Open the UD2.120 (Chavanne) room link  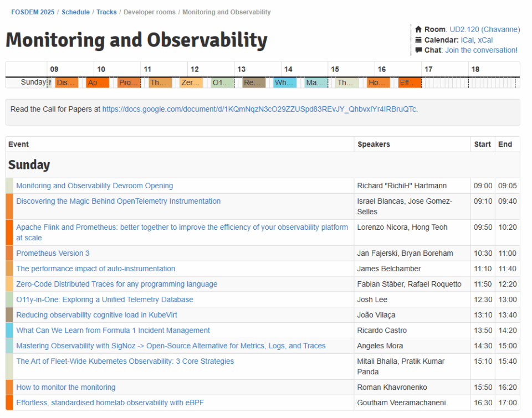(x=484, y=29)
